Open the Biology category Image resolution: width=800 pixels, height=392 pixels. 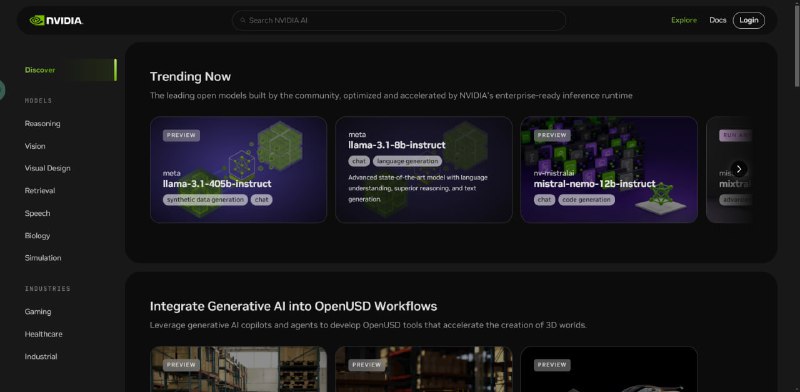[x=37, y=236]
